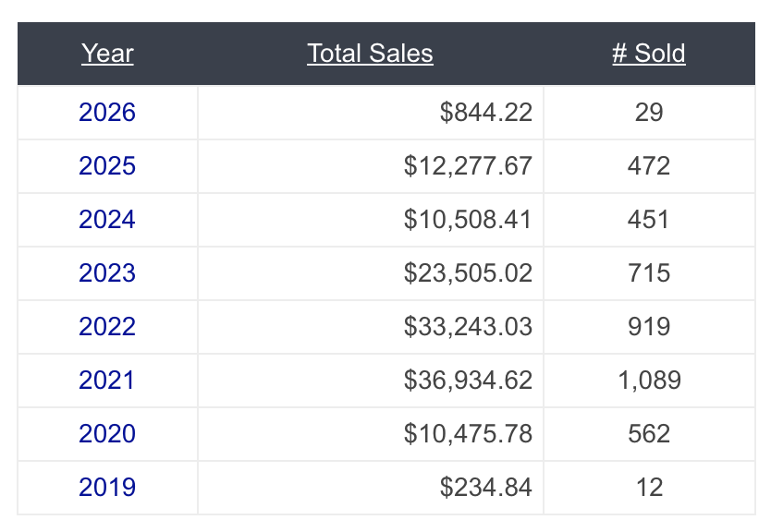Open the 2024 year link
771x532 pixels.
107,220
